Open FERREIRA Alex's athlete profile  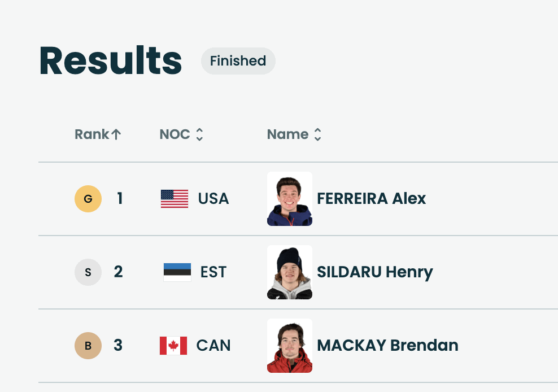pyautogui.click(x=371, y=199)
